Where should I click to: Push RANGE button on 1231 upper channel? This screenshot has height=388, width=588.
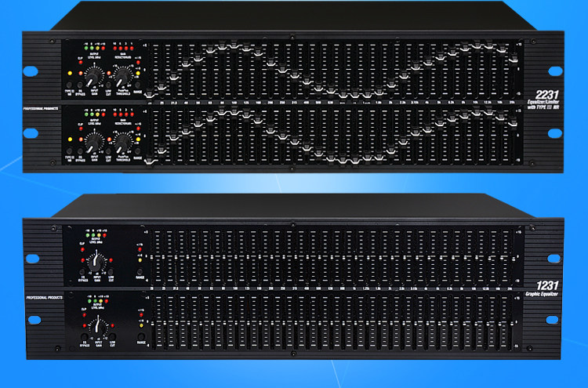[x=140, y=272]
